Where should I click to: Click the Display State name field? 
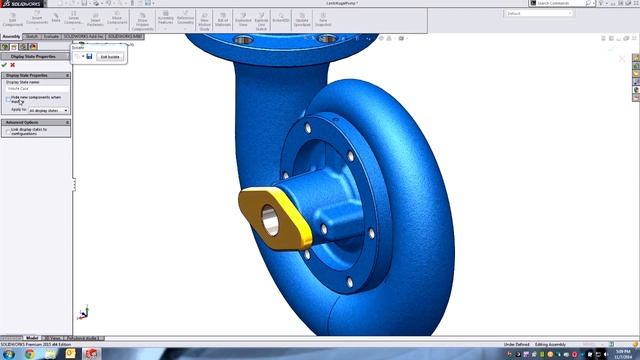coord(37,89)
